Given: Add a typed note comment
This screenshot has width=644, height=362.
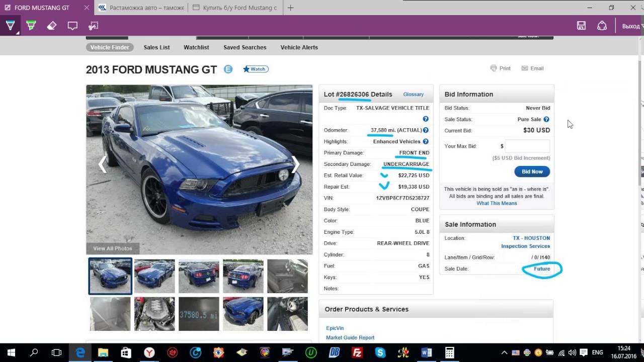Looking at the screenshot, I should (72, 26).
